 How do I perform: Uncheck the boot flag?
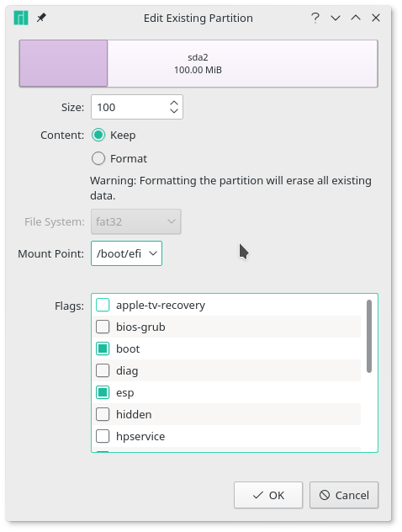coord(103,348)
